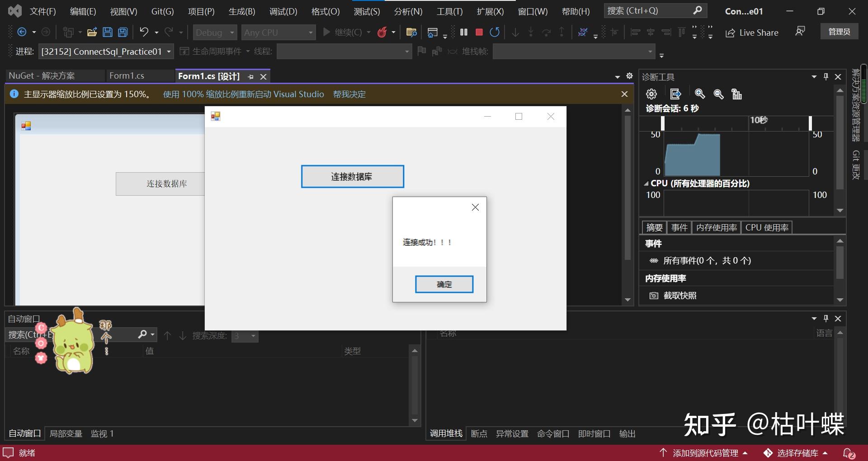
Task: Click the search icon in 自动窗口
Action: (x=142, y=334)
